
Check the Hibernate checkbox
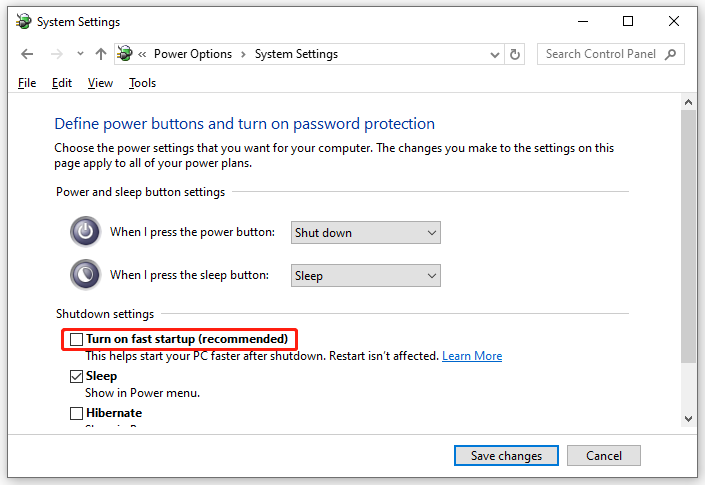click(76, 413)
